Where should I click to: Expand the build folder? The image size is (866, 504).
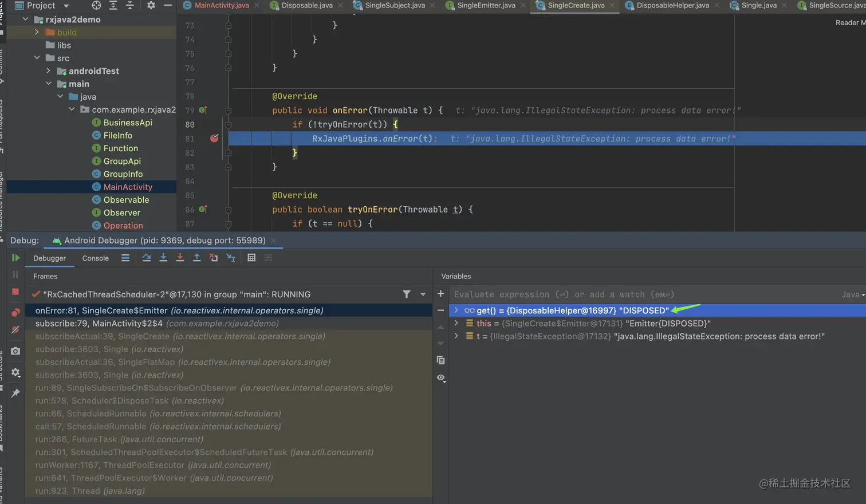coord(37,32)
